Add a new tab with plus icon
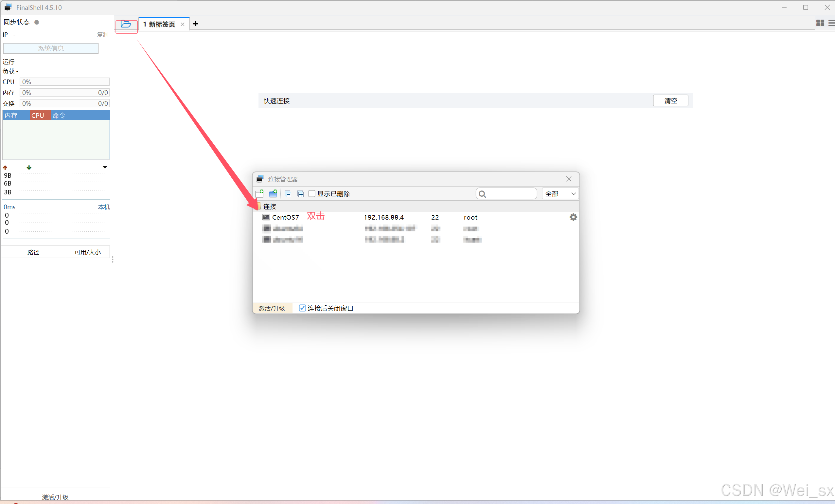The width and height of the screenshot is (835, 504). point(196,24)
